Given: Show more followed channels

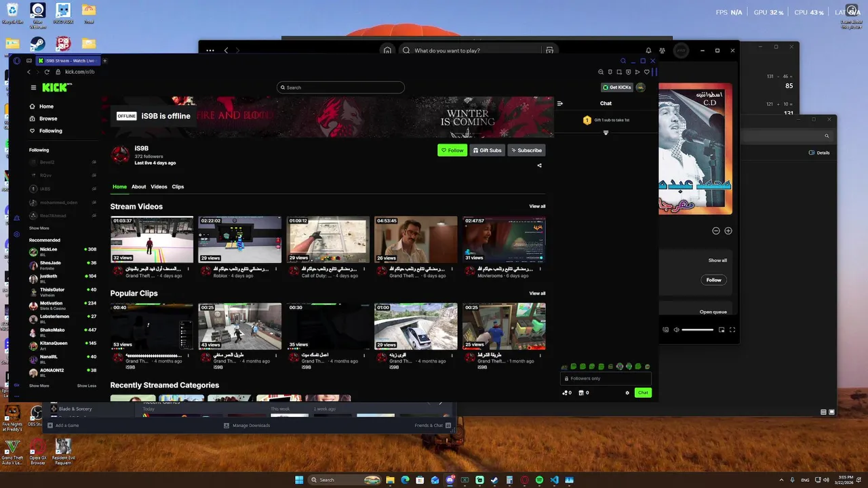Looking at the screenshot, I should pyautogui.click(x=39, y=228).
